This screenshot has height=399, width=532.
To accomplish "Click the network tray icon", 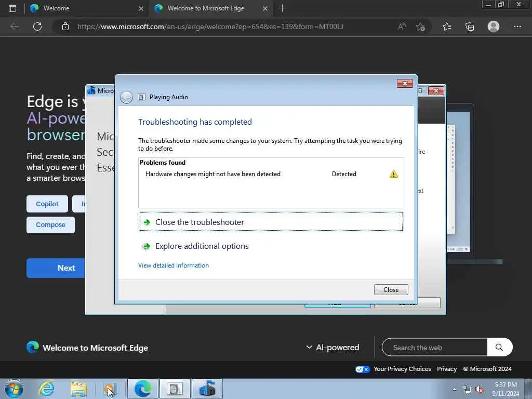I will 467,390.
